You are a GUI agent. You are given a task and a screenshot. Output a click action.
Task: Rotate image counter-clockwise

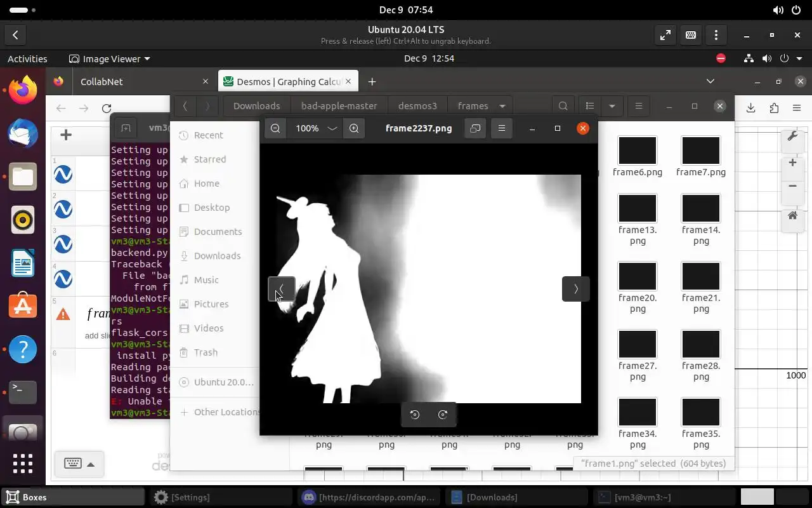[x=415, y=415]
